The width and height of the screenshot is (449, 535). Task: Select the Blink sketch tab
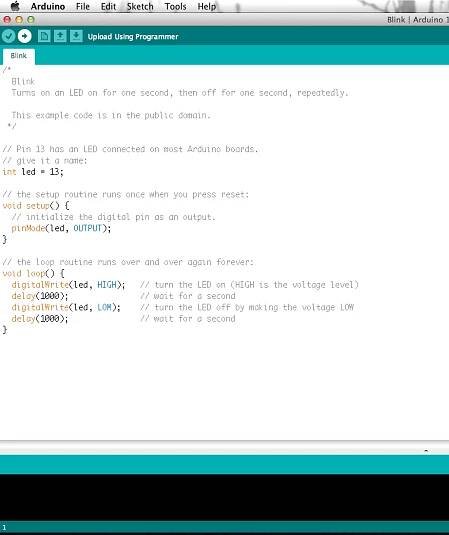[x=18, y=56]
